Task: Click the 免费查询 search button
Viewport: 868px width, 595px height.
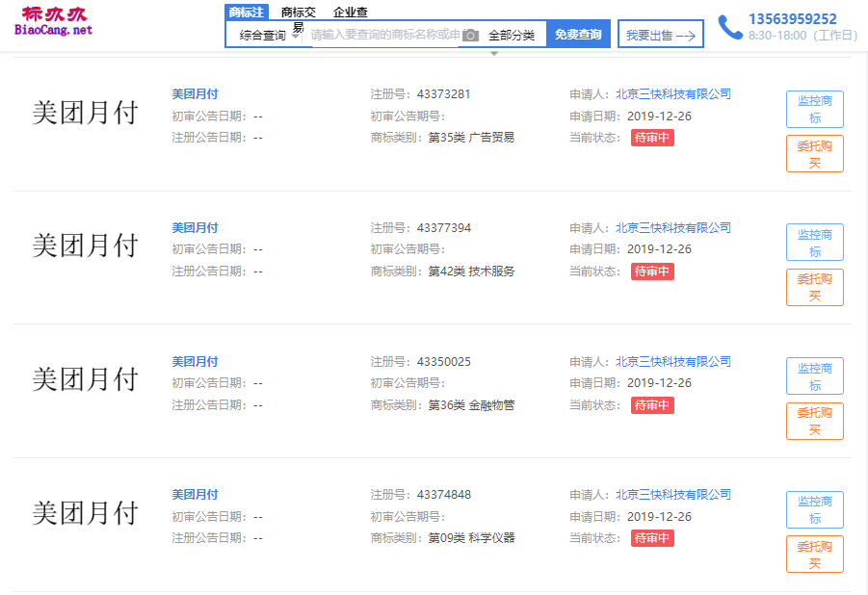Action: click(578, 35)
